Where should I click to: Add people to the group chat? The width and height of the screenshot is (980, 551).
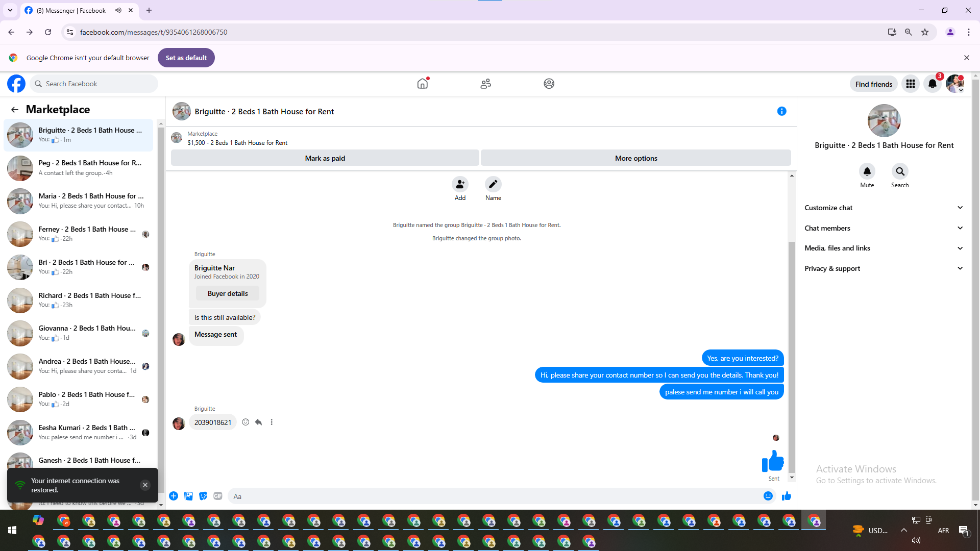pos(460,184)
